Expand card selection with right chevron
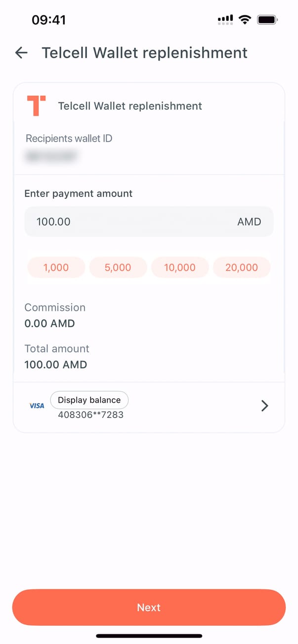298x644 pixels. [265, 406]
